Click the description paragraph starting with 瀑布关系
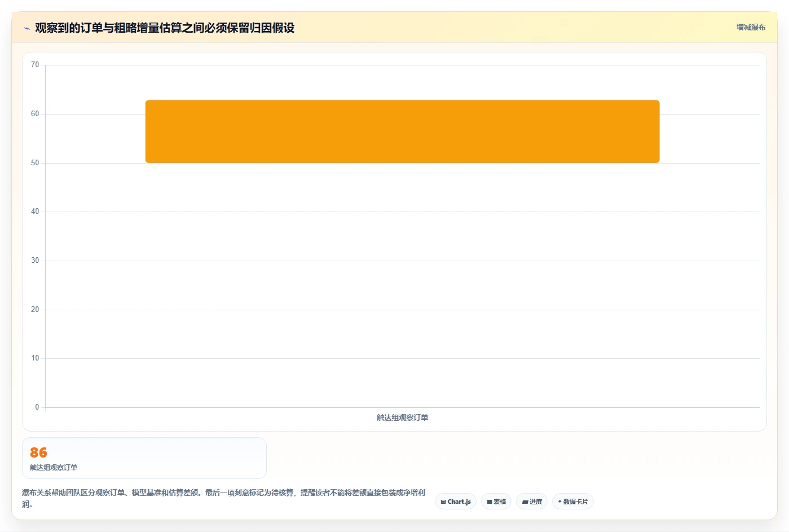Screen dimensions: 789x532 point(224,498)
